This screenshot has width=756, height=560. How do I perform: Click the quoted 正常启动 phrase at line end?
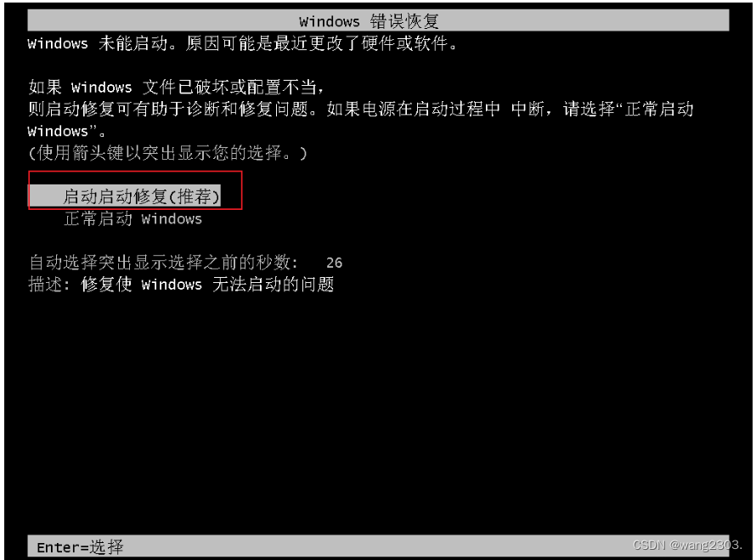click(659, 109)
